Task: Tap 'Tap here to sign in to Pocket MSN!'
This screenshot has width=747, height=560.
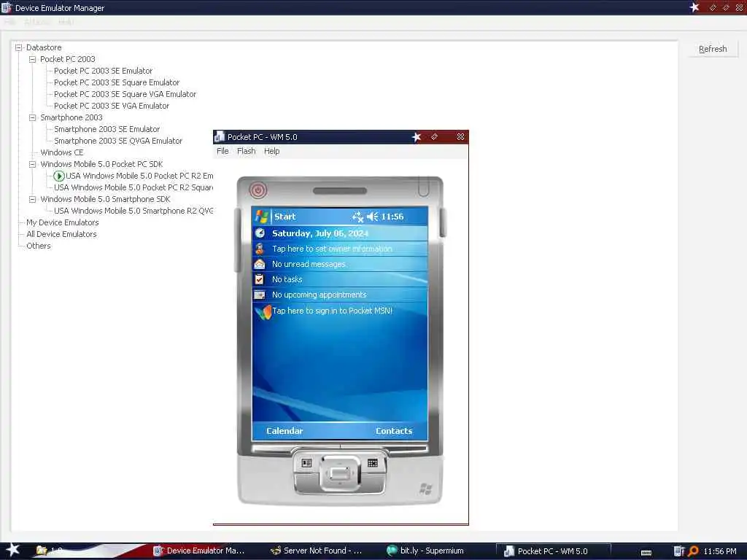Action: coord(332,311)
